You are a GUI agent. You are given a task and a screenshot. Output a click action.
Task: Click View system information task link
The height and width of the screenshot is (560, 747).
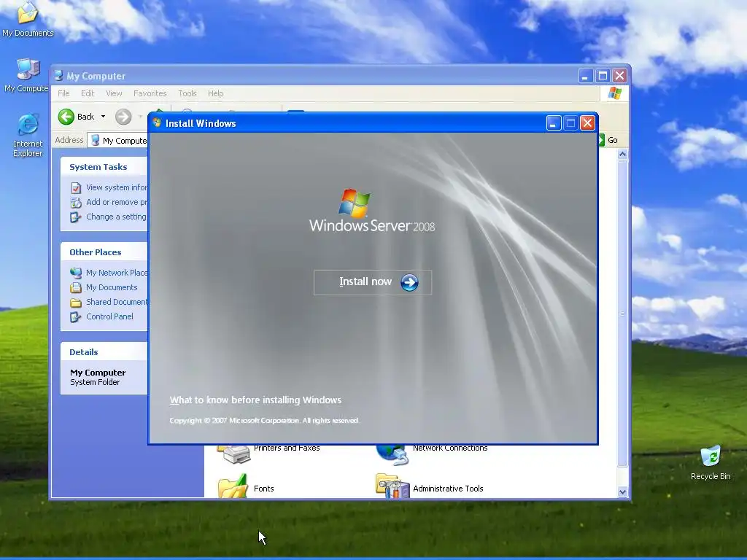(117, 187)
